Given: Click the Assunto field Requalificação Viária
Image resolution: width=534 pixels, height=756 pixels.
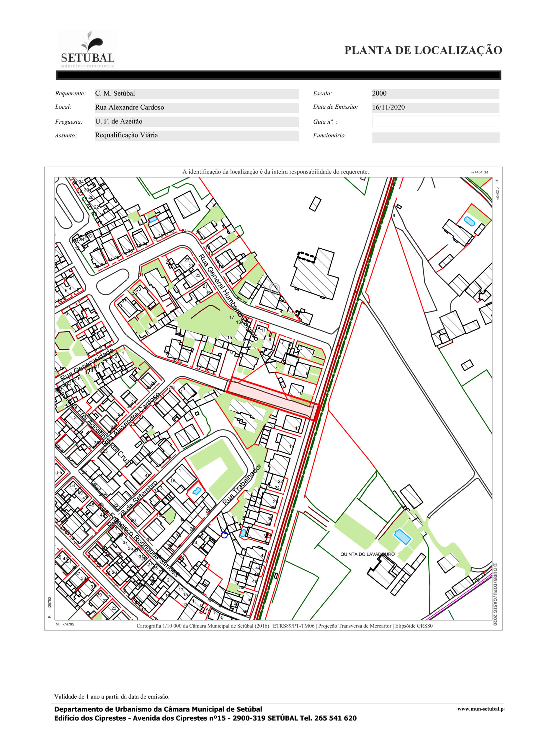Looking at the screenshot, I should [x=197, y=135].
